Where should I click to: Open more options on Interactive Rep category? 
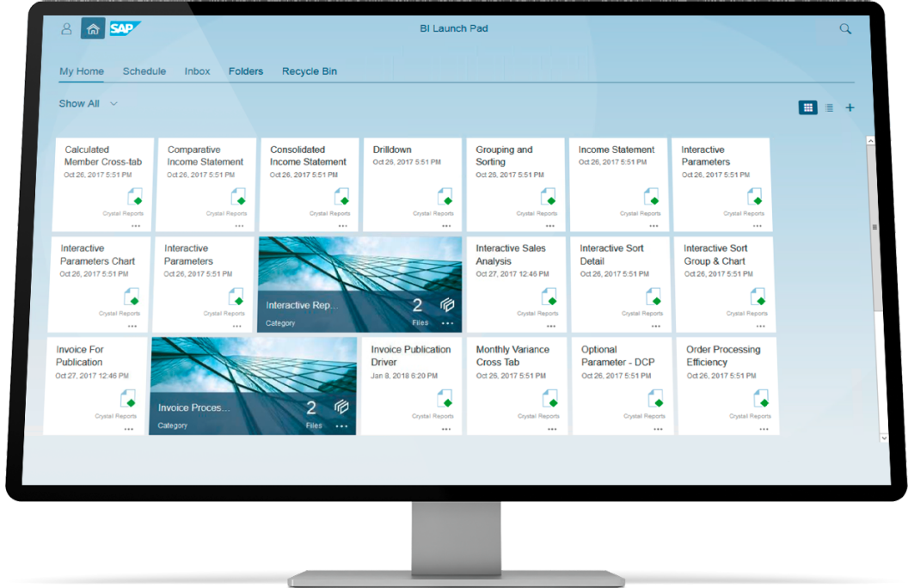pyautogui.click(x=448, y=323)
